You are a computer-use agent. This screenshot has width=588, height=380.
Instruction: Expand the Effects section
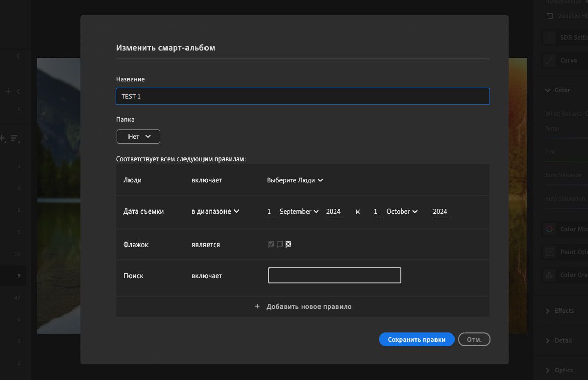(563, 310)
